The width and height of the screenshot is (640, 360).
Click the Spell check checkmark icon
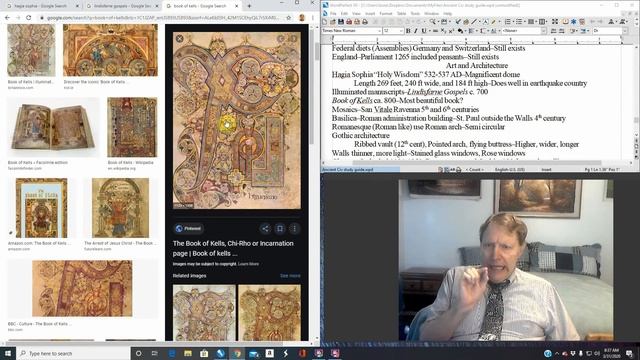pyautogui.click(x=458, y=22)
